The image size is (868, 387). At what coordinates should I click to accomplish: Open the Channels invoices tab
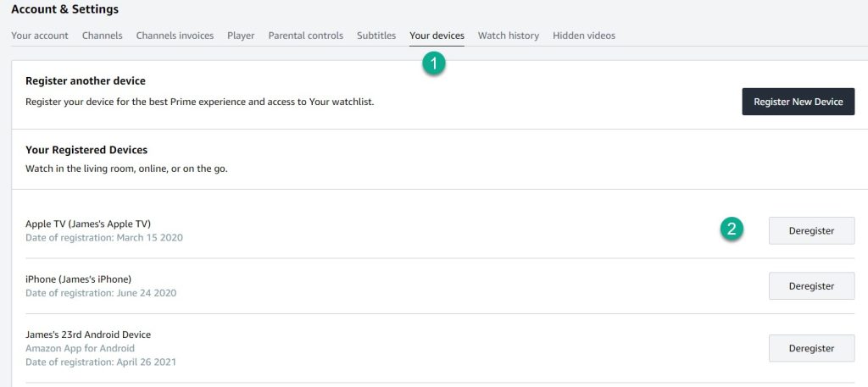click(x=175, y=36)
